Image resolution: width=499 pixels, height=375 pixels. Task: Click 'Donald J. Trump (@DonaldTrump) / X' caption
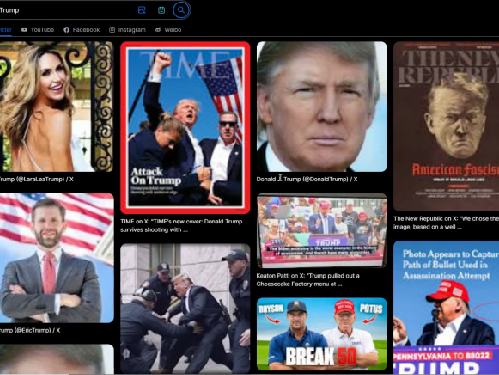307,179
